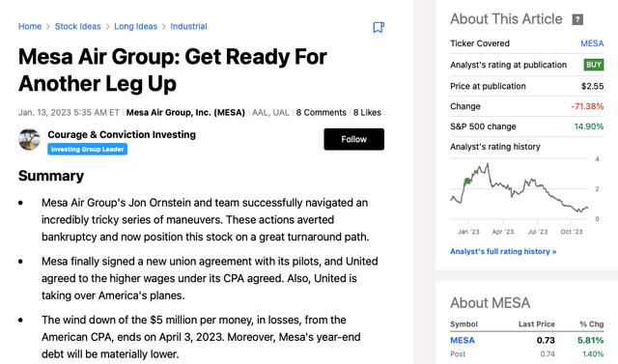
Task: Select the Post change value 1.40%
Action: 593,354
